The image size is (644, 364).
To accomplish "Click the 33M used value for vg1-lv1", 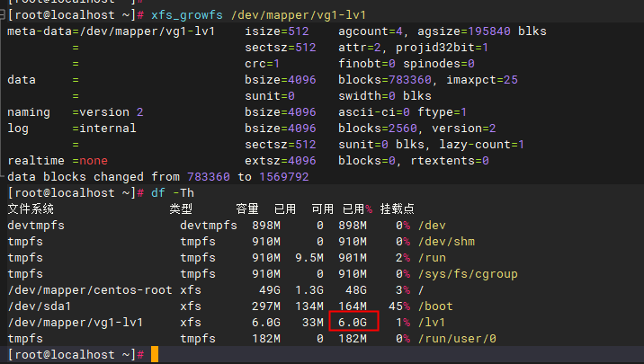I will pyautogui.click(x=313, y=323).
